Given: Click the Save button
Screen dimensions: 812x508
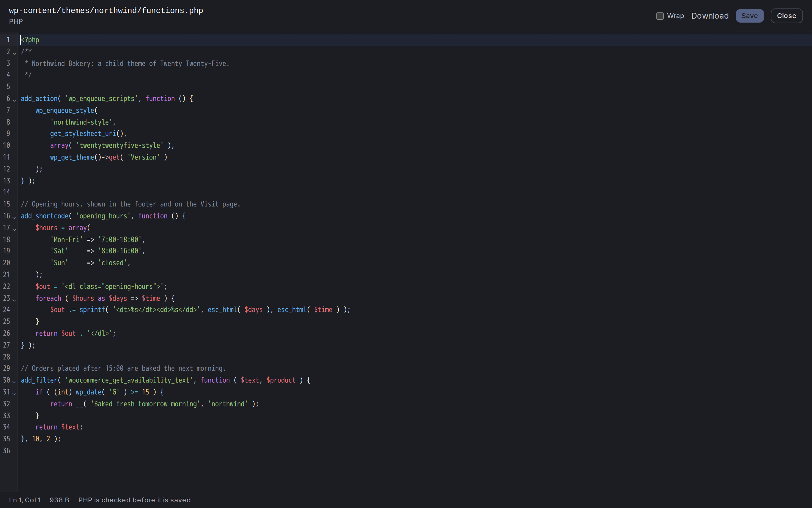Looking at the screenshot, I should 750,16.
